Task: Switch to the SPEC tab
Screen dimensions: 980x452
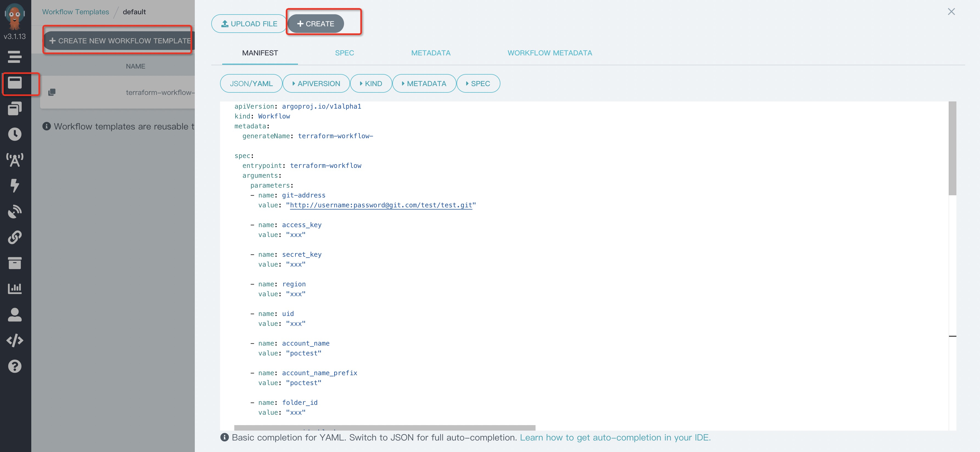Action: pyautogui.click(x=344, y=53)
